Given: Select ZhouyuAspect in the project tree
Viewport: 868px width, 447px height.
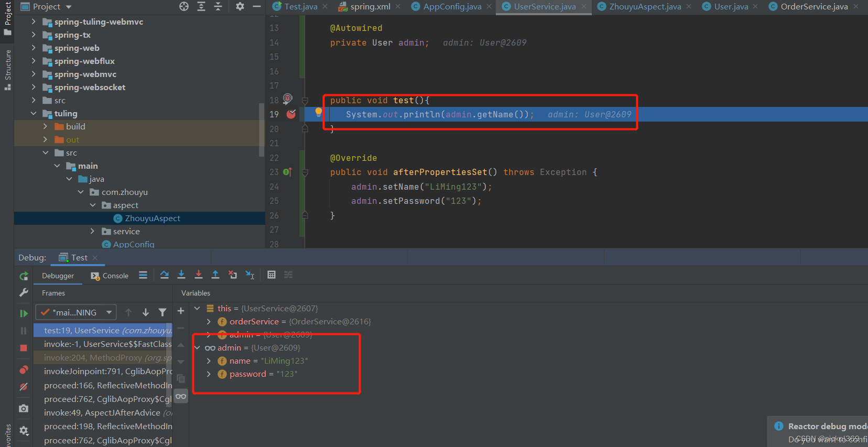Looking at the screenshot, I should pyautogui.click(x=152, y=218).
